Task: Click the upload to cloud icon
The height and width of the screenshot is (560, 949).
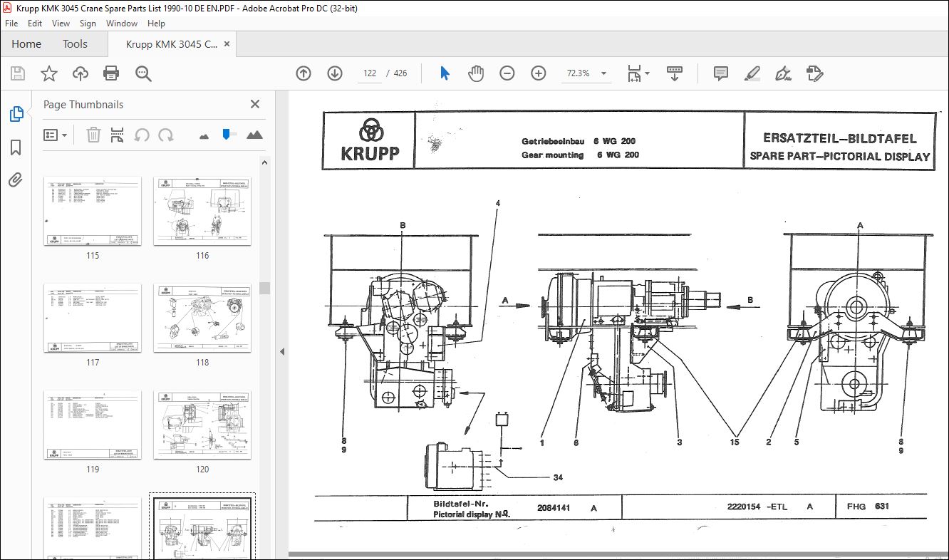Action: click(x=80, y=73)
